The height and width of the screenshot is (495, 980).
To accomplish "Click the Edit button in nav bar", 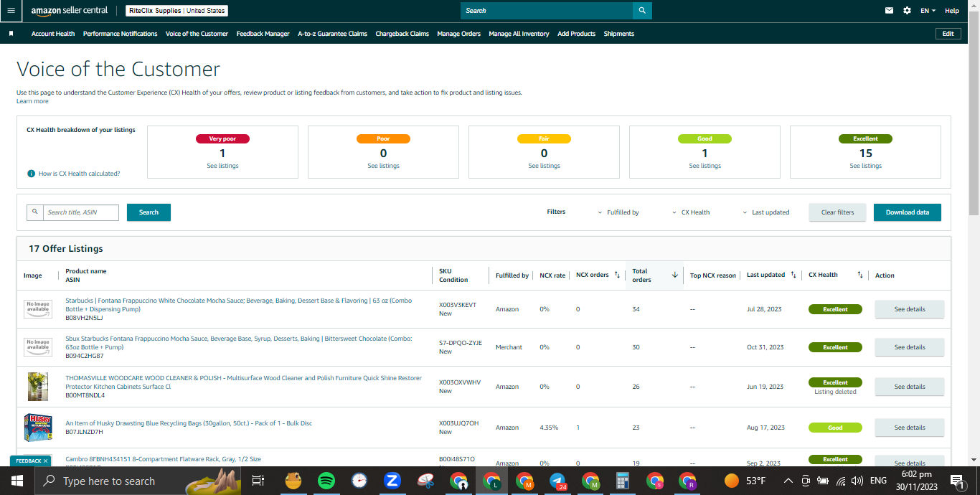I will (948, 34).
